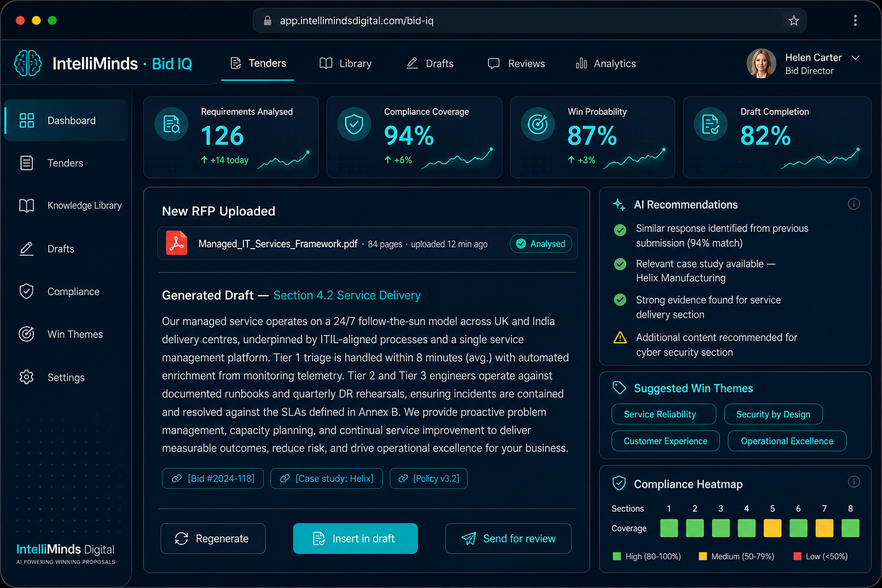The height and width of the screenshot is (588, 882).
Task: Click green check beside Relevant case study recommendation
Action: click(x=620, y=264)
